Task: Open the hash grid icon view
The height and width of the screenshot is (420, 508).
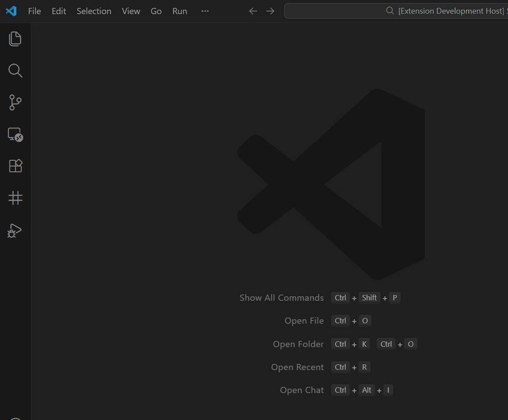Action: 15,198
